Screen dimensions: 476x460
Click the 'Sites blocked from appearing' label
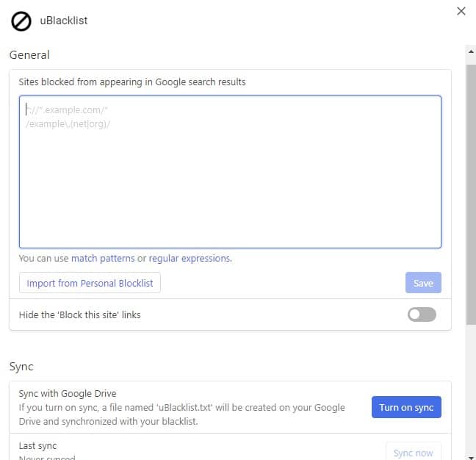click(132, 82)
